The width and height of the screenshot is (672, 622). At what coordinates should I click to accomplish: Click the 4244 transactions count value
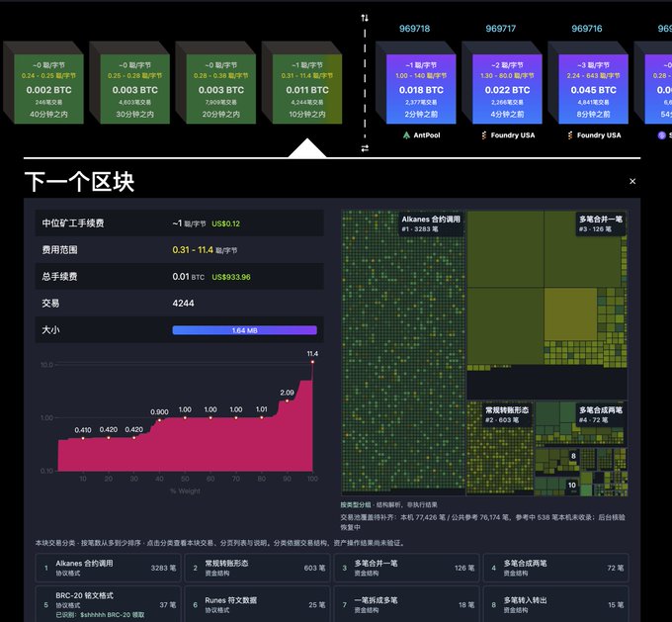point(183,304)
